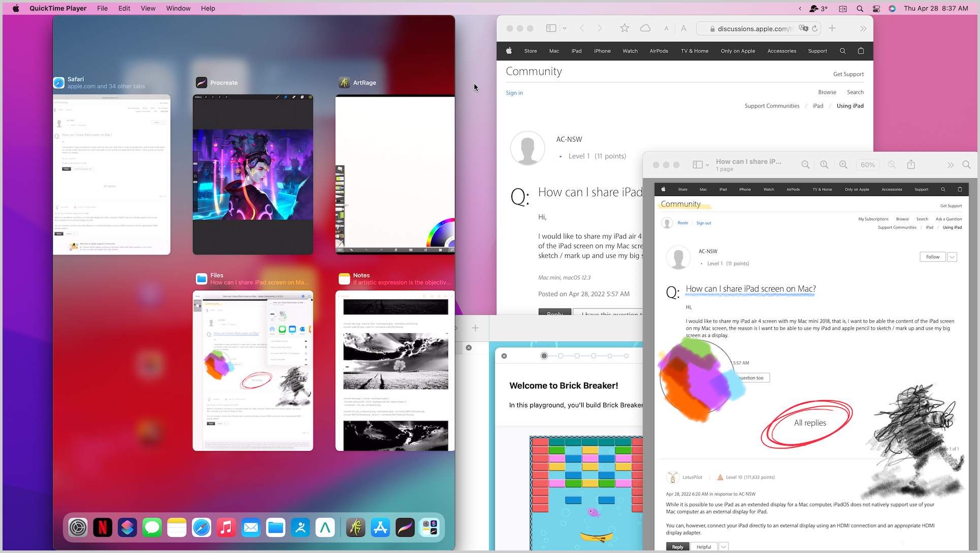Open iCloud tabs cloud icon
Image resolution: width=980 pixels, height=553 pixels.
click(645, 28)
